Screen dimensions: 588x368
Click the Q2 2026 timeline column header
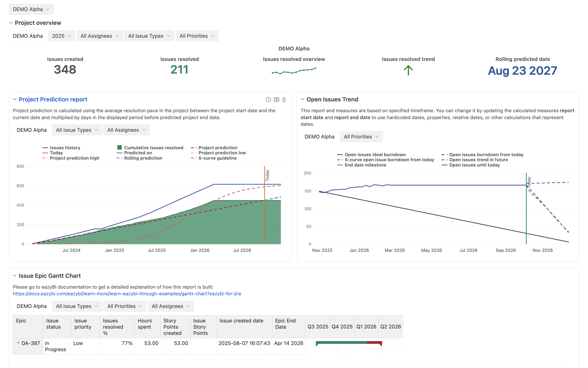click(x=390, y=327)
